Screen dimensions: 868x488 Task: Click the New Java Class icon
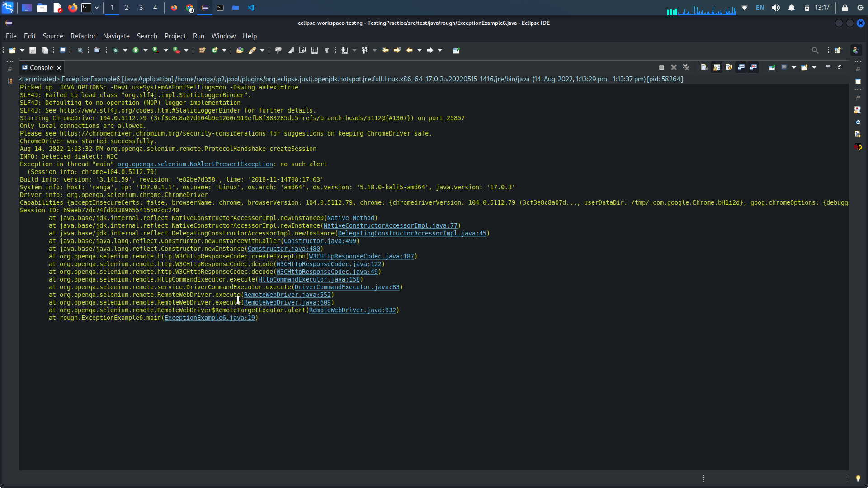click(215, 50)
